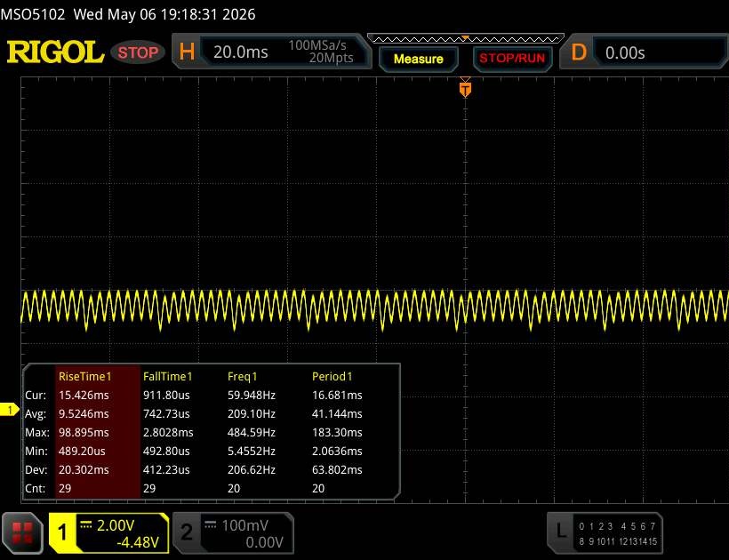Click the yellow channel 1 ground marker
729x560 pixels.
click(9, 410)
